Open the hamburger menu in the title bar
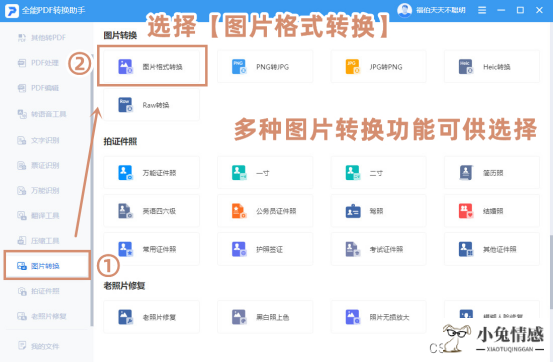 pyautogui.click(x=482, y=10)
